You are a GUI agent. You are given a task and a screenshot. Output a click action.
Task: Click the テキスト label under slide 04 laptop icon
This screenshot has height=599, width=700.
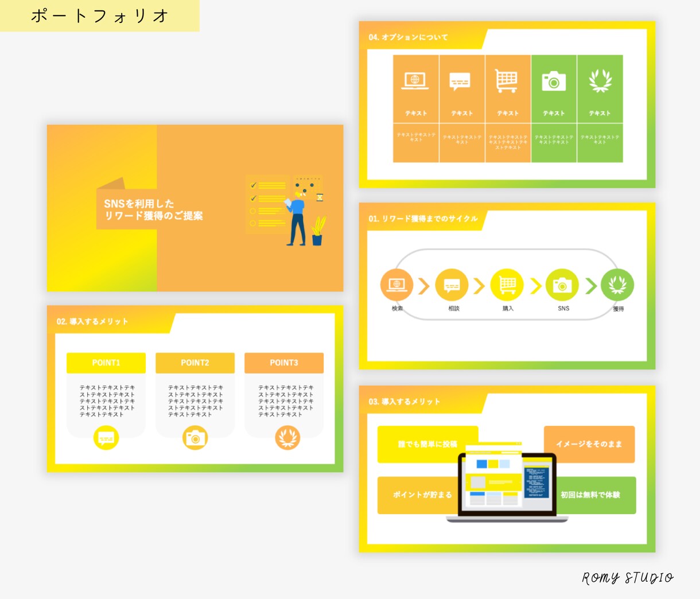pyautogui.click(x=416, y=114)
